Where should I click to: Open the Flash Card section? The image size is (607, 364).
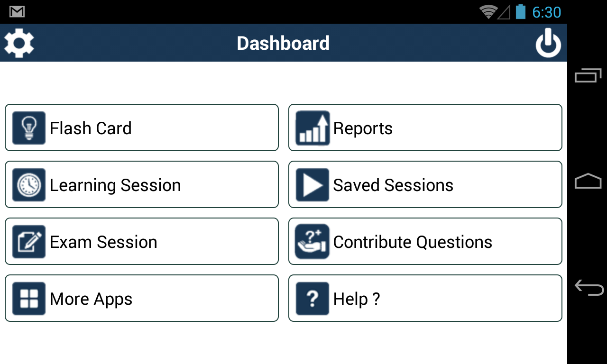click(141, 128)
